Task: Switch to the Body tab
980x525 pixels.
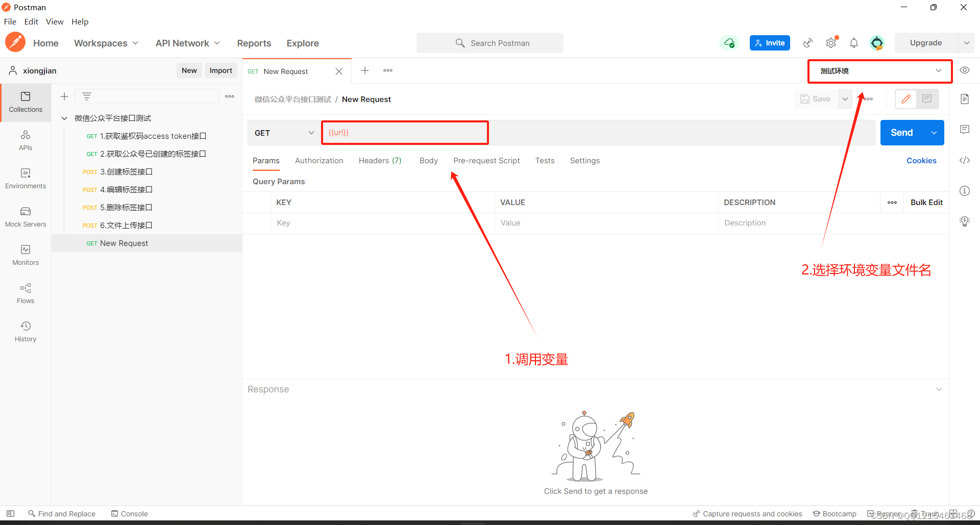Action: pyautogui.click(x=429, y=161)
